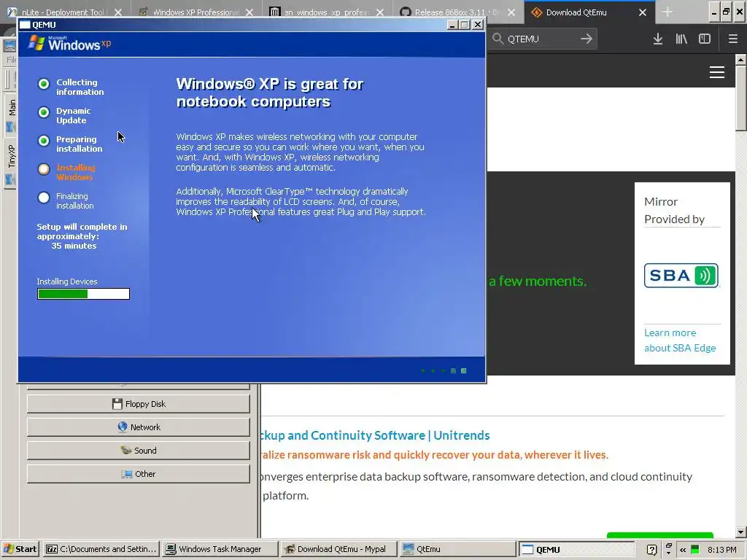The image size is (747, 560).
Task: Switch to QtEmu taskbar item
Action: click(x=457, y=549)
